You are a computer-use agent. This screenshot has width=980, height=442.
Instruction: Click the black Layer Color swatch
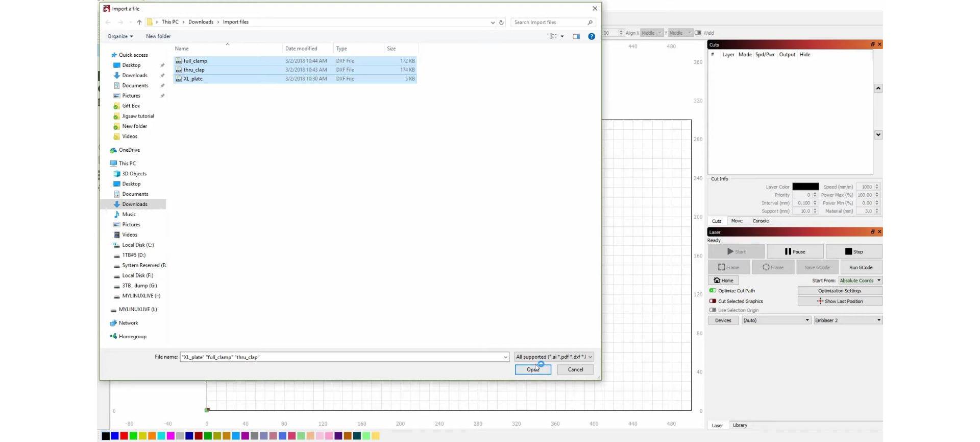tap(805, 187)
